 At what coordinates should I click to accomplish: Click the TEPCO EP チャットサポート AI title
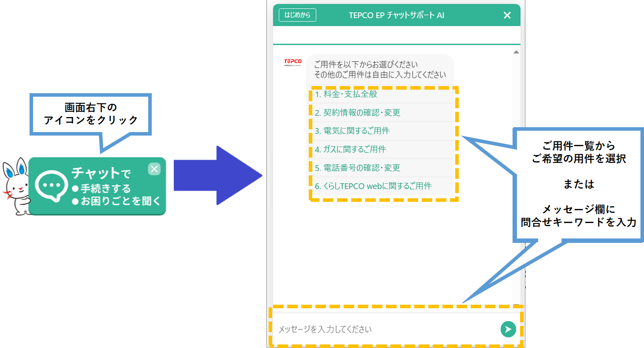[x=397, y=15]
